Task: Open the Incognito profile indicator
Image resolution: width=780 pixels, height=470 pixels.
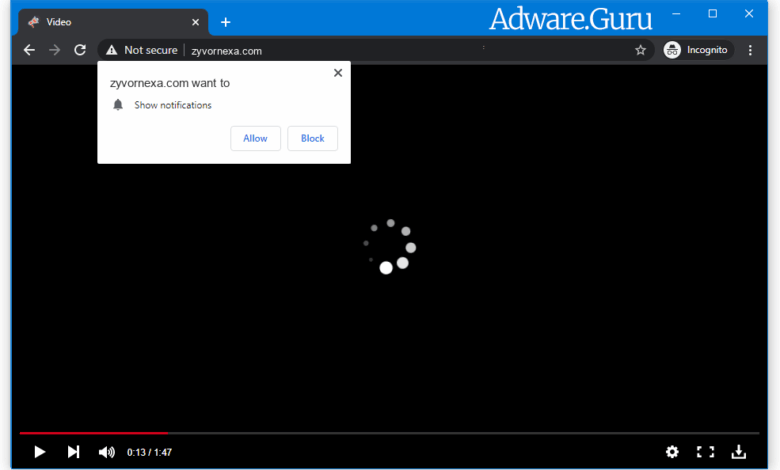Action: coord(697,50)
